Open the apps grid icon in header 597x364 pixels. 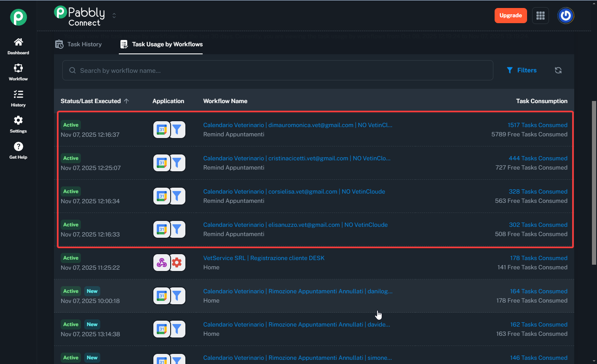[541, 16]
